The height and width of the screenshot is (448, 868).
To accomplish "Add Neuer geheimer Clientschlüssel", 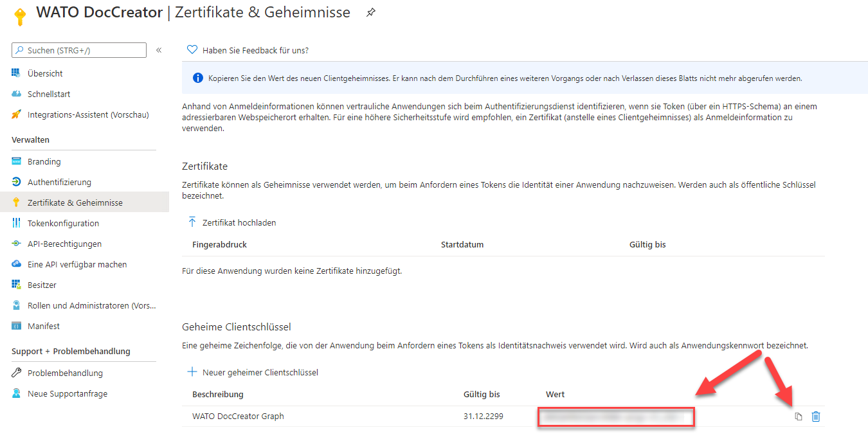I will 253,372.
